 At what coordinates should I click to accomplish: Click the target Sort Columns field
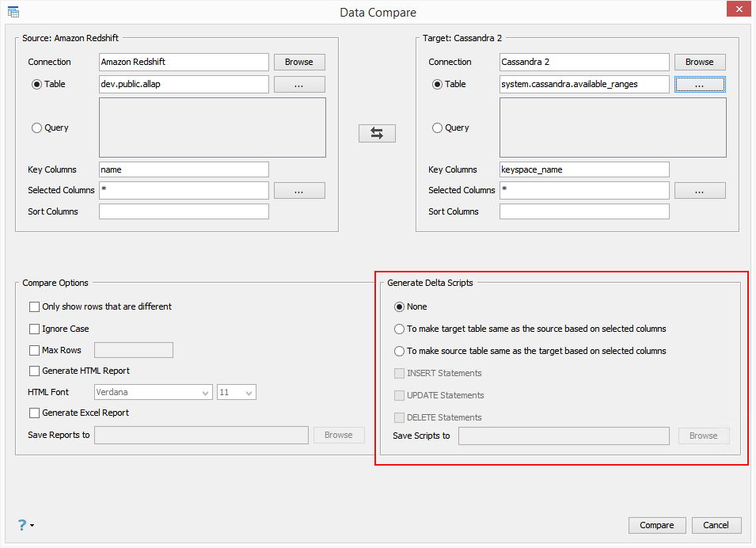pos(584,211)
